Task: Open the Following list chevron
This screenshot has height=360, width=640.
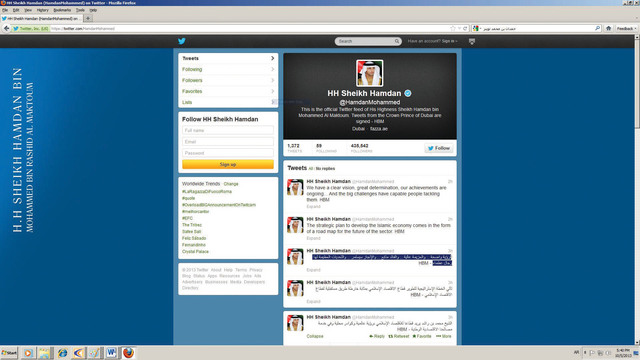Action: pyautogui.click(x=272, y=69)
